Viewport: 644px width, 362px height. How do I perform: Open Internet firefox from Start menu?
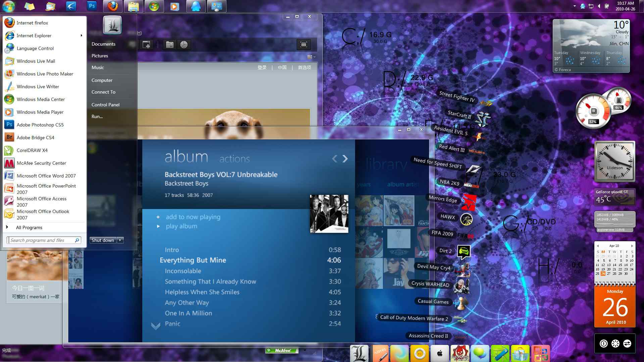pyautogui.click(x=44, y=23)
